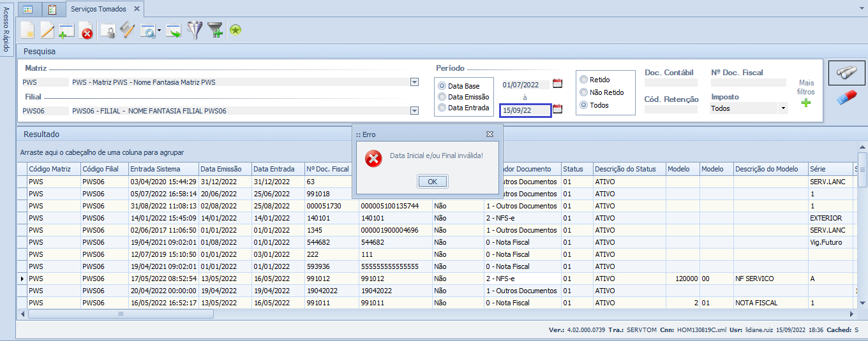The image size is (868, 341).
Task: Click the binoculars search button
Action: (846, 73)
